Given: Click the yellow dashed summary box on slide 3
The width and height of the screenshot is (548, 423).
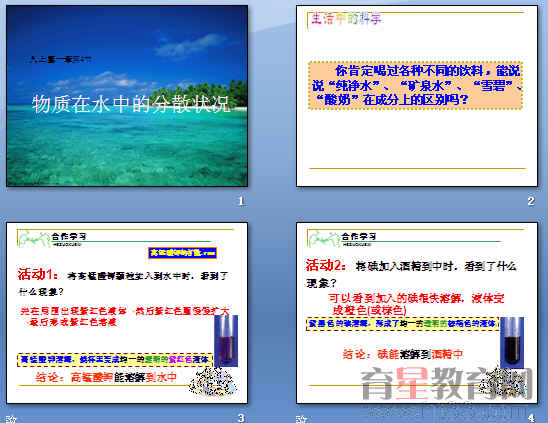Looking at the screenshot, I should coord(115,360).
